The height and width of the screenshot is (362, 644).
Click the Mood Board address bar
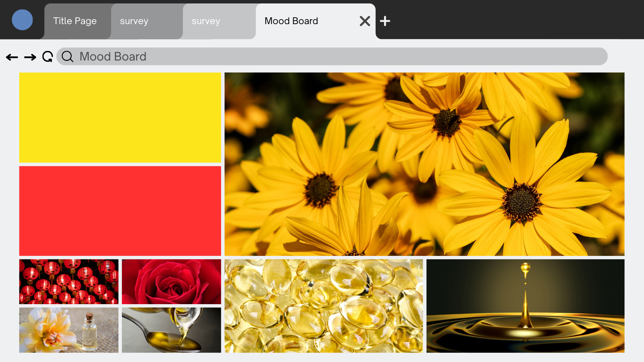332,56
